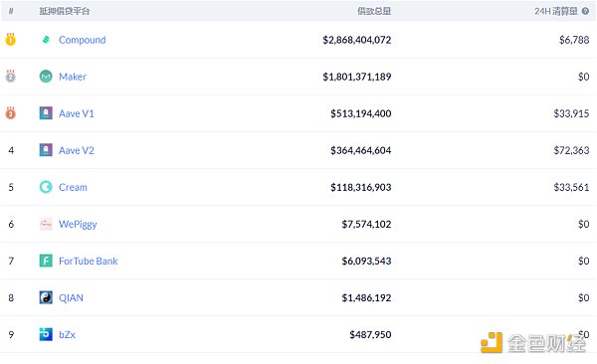This screenshot has height=364, width=597.
Task: Open the Maker link
Action: coord(73,77)
